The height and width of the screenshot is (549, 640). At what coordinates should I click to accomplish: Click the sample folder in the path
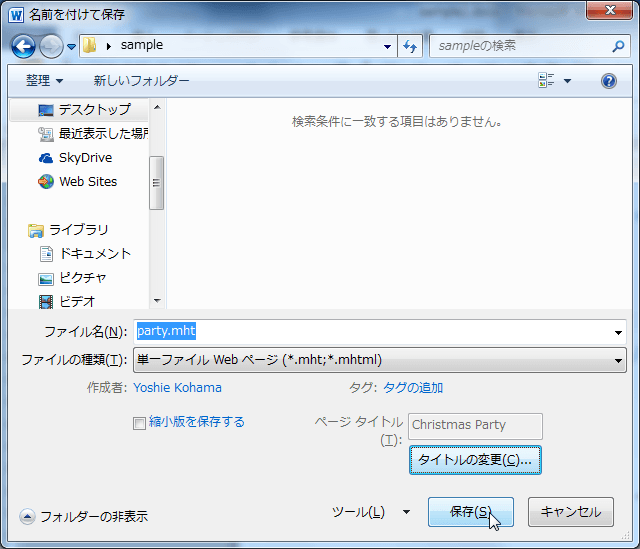[142, 45]
